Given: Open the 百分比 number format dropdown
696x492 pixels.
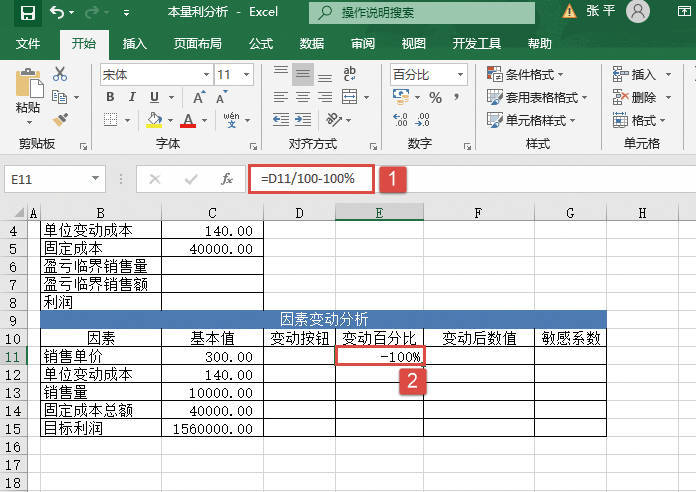Looking at the screenshot, I should tap(460, 75).
